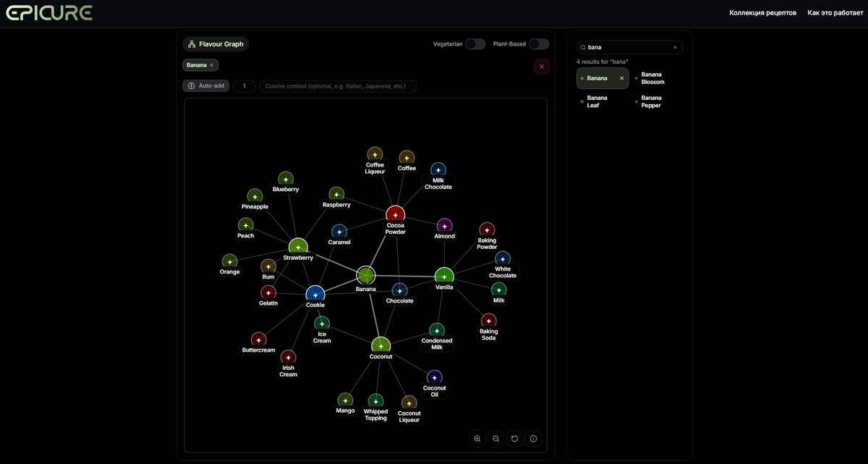Remove the Banana tag chip

coord(211,65)
